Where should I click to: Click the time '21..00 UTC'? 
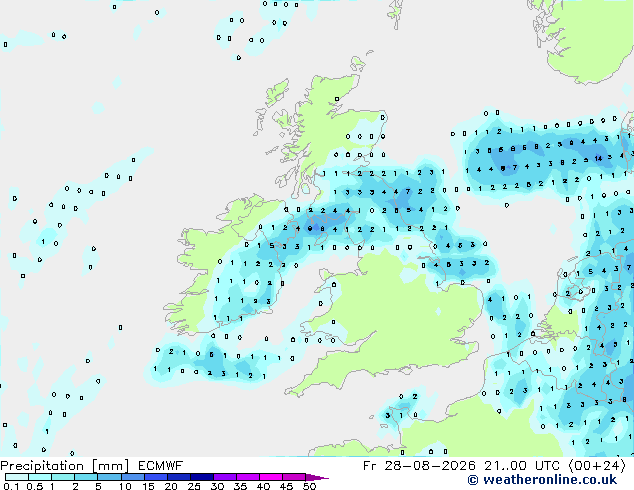(522, 466)
